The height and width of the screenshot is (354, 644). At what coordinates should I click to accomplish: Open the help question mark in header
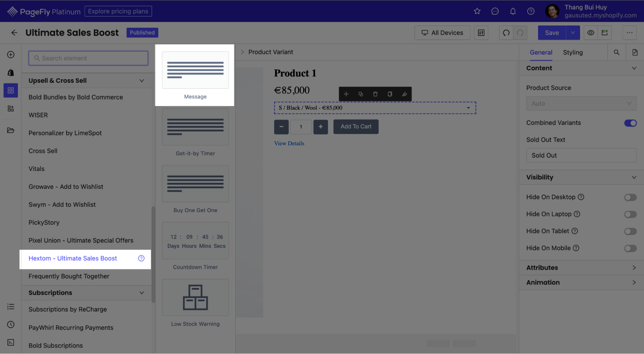coord(531,11)
